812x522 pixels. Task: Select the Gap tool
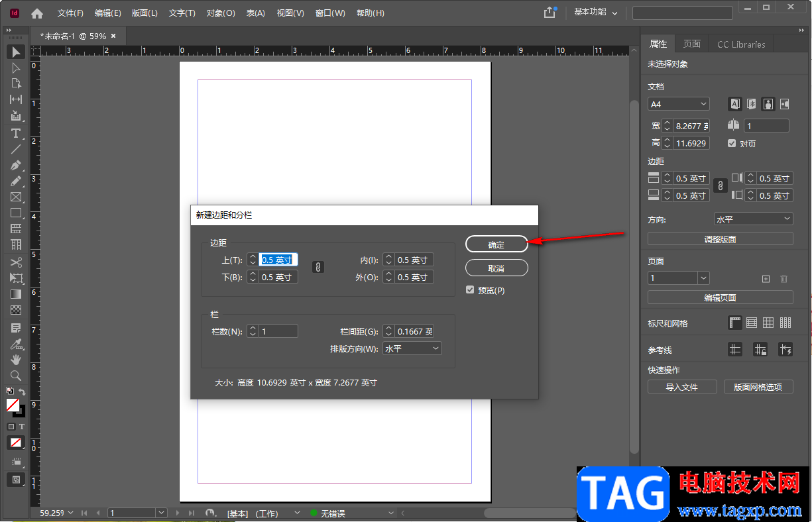tap(16, 99)
